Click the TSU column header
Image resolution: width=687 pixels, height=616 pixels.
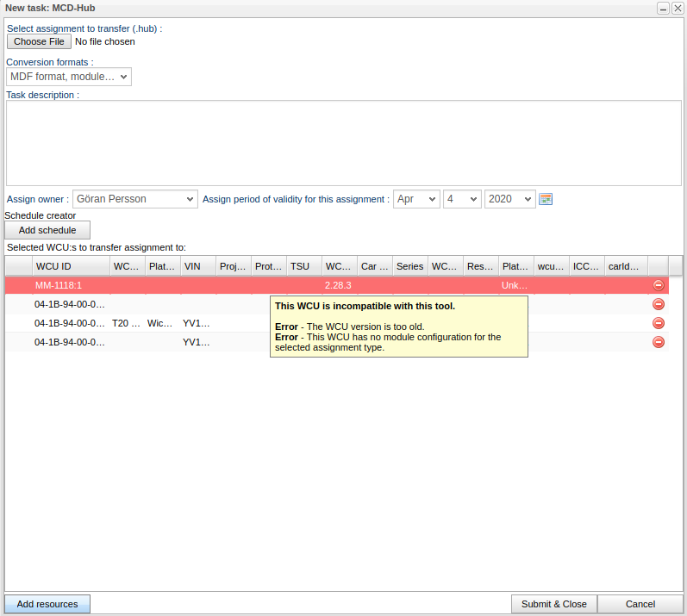[304, 266]
